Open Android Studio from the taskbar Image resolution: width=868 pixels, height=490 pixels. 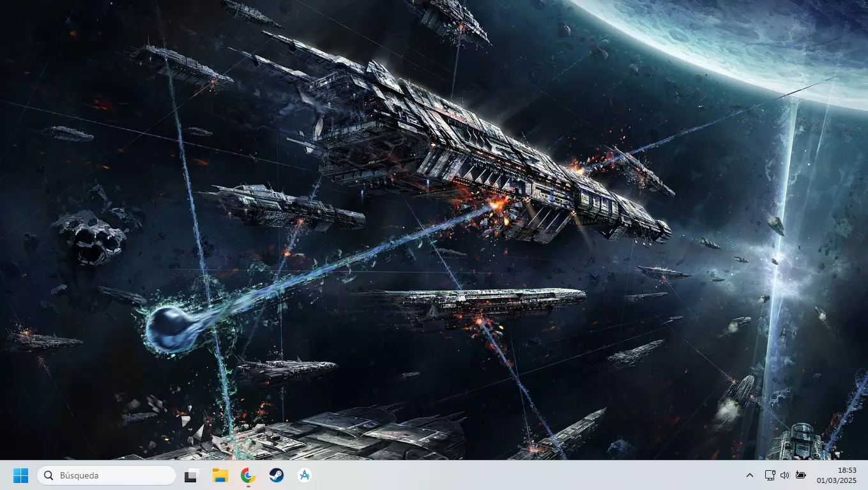tap(305, 475)
